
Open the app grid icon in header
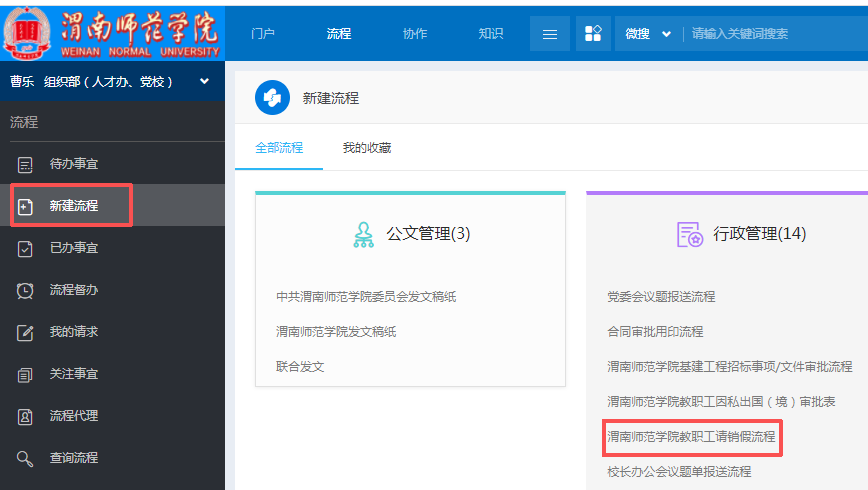(x=593, y=33)
